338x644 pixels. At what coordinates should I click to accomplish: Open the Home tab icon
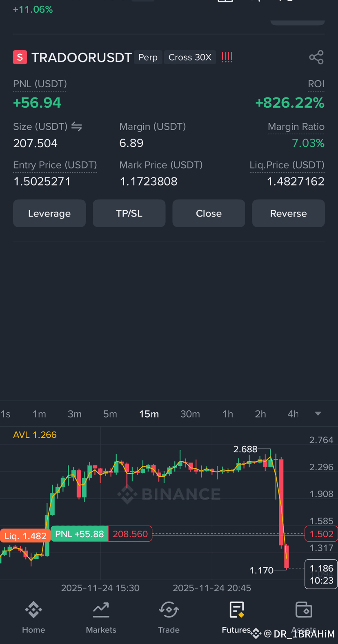33,610
